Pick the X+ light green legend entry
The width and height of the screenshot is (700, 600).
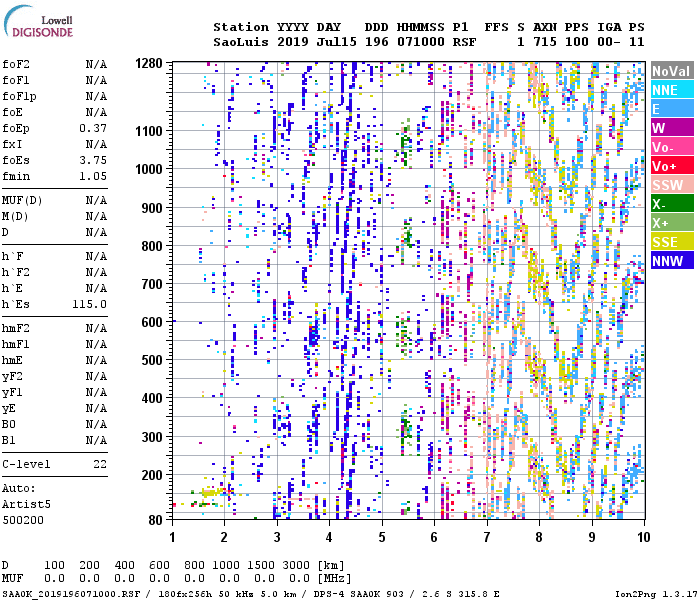click(671, 223)
